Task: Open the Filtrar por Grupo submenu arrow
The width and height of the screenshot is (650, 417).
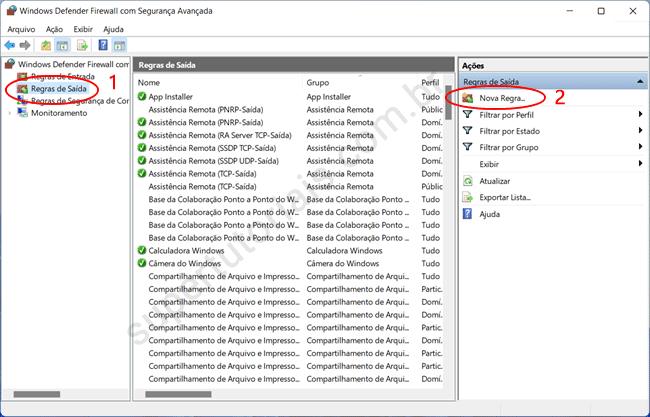Action: coord(639,147)
